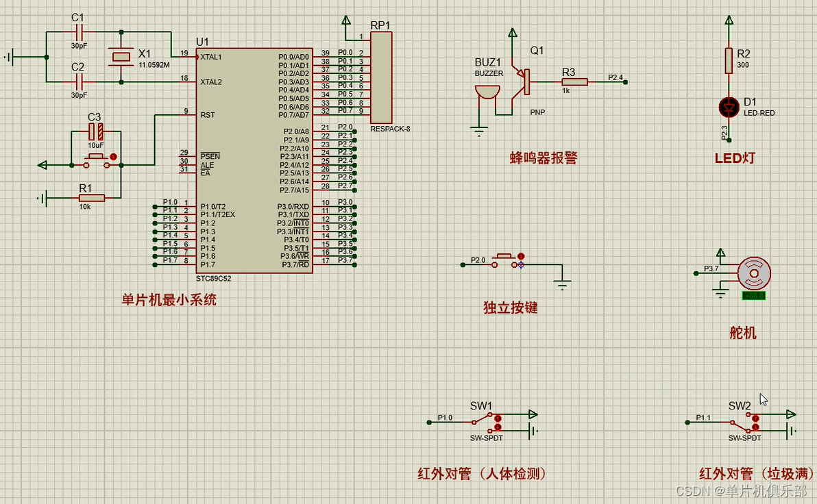Click the 10uF value under C3
Image resolution: width=817 pixels, height=504 pixels.
[x=96, y=145]
